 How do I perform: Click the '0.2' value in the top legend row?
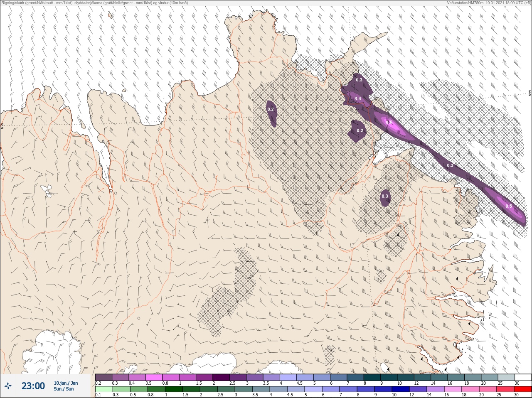pos(98,383)
